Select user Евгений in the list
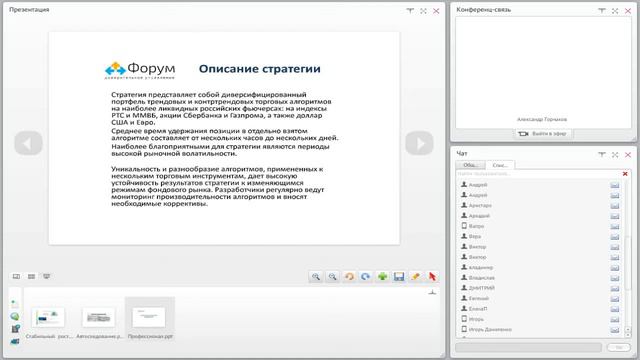Screen dimensions: 640x360 click(479, 299)
